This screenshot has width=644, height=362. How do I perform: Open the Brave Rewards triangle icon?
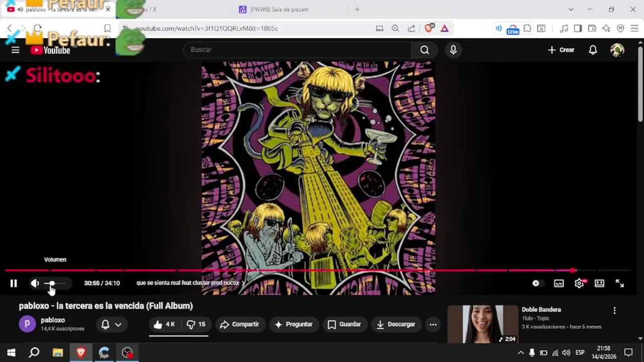[444, 29]
